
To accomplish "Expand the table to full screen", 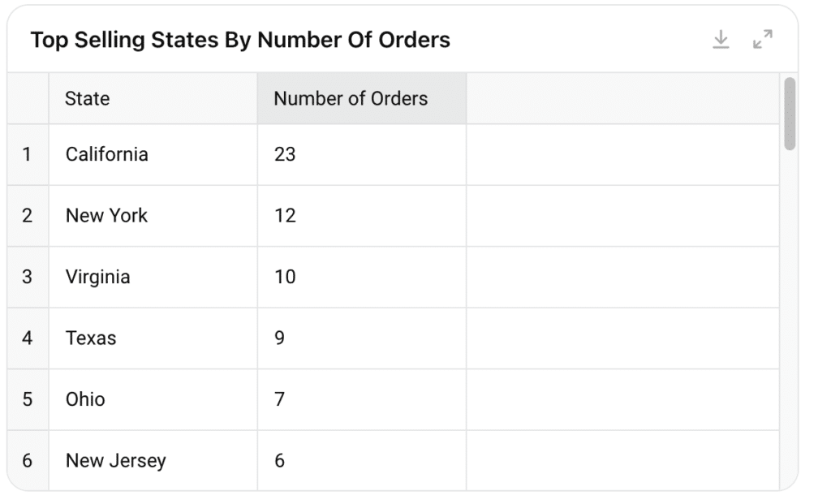I will [763, 39].
